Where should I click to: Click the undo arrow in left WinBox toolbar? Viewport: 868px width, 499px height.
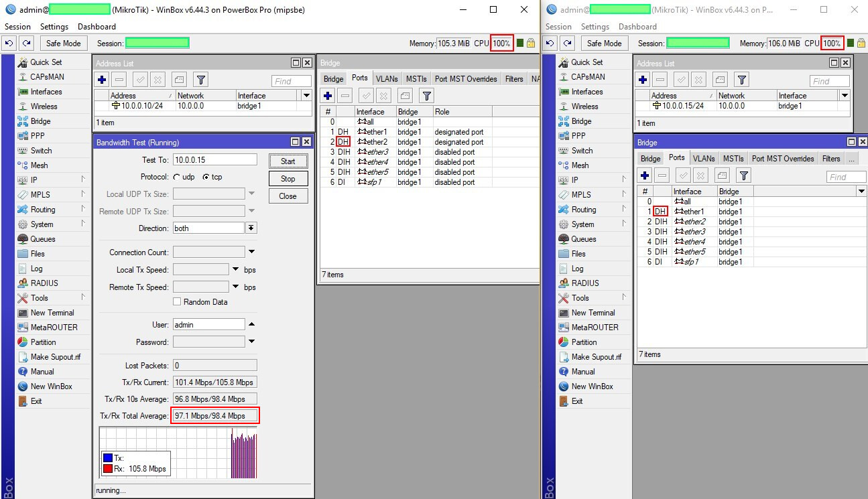[x=9, y=43]
